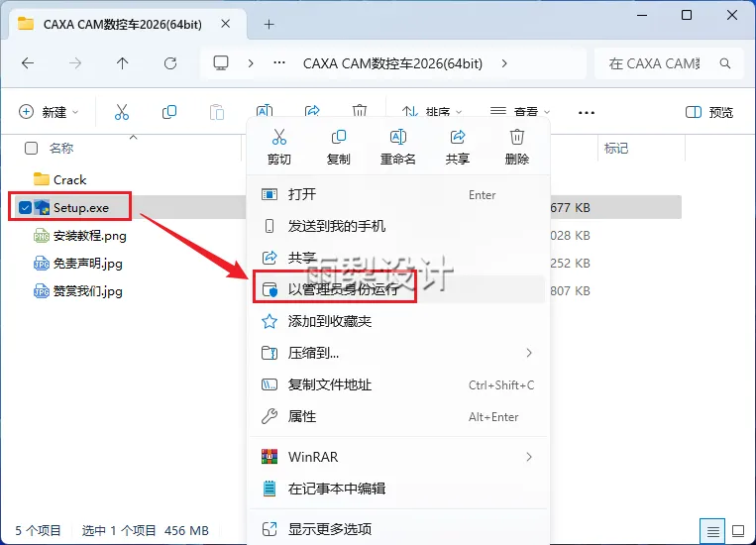
Task: Expand the 压缩到... submenu arrow
Action: (x=529, y=353)
